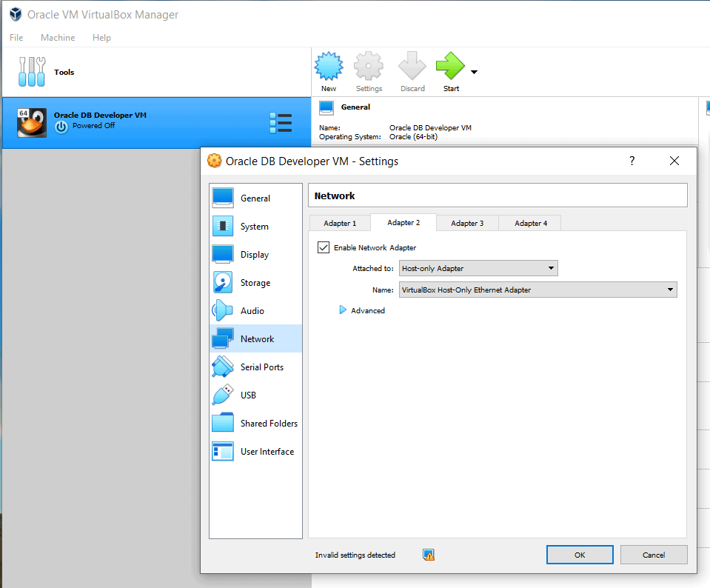Click the Cancel button
Image resolution: width=710 pixels, height=588 pixels.
654,555
